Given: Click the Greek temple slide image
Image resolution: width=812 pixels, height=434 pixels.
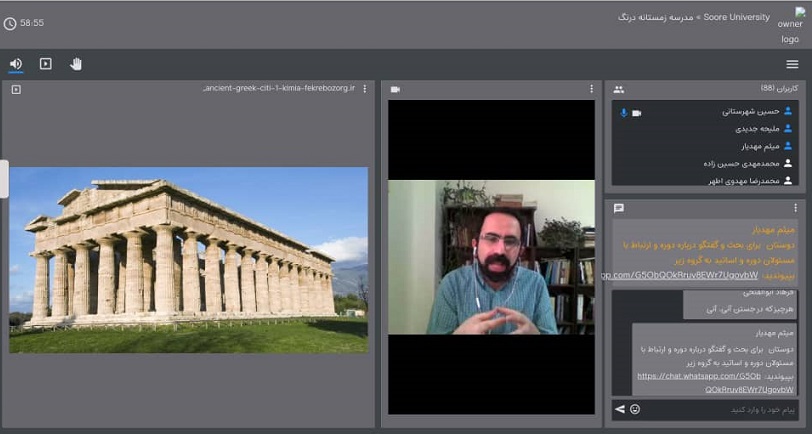Looking at the screenshot, I should (188, 260).
